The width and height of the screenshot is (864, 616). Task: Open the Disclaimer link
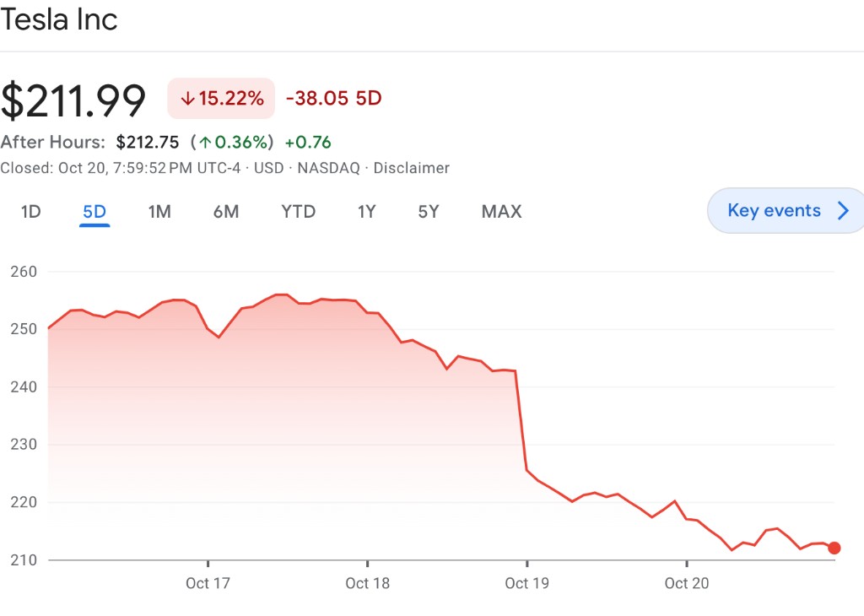click(x=411, y=168)
